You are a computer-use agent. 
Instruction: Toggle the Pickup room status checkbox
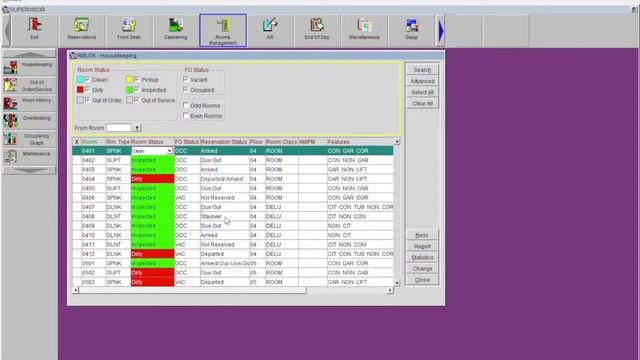point(137,79)
